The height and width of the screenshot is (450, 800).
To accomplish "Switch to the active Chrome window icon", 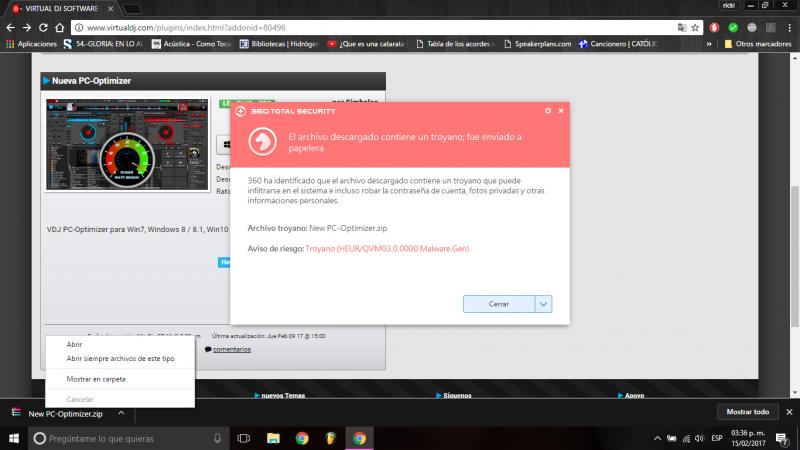I will [359, 438].
